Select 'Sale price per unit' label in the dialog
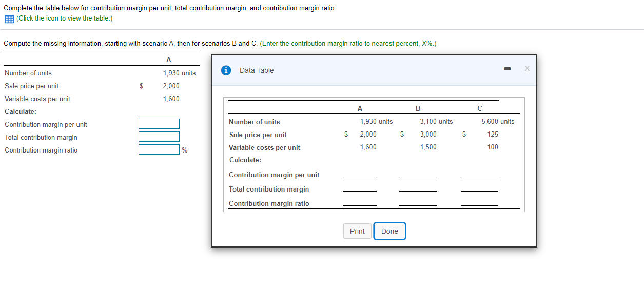The height and width of the screenshot is (285, 644). pyautogui.click(x=258, y=135)
